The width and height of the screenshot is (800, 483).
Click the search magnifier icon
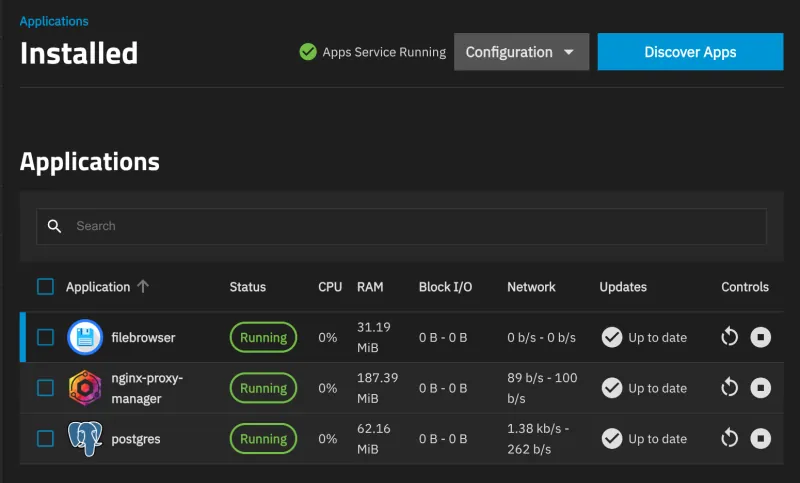coord(54,226)
